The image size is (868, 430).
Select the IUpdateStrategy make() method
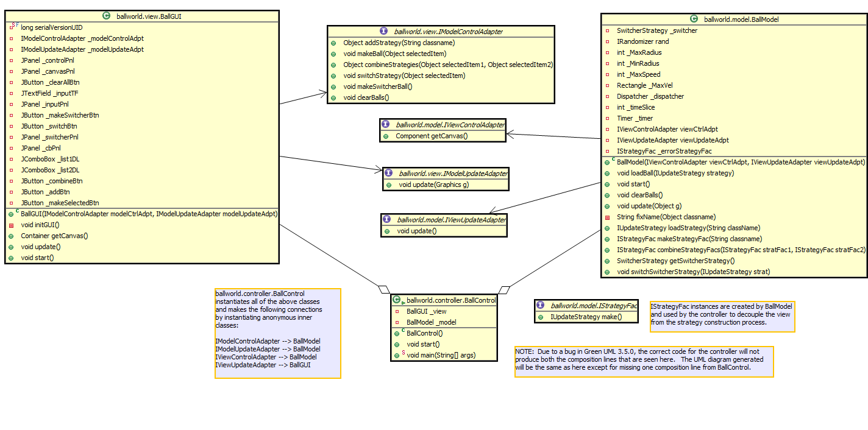pos(586,317)
